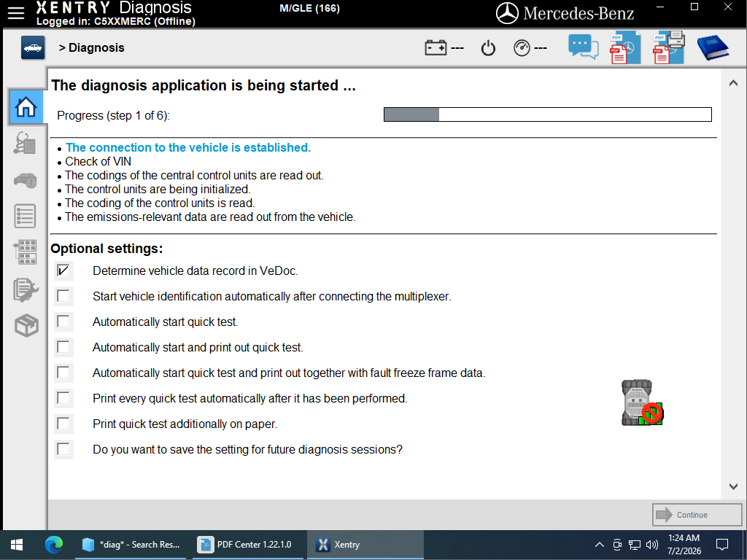Image resolution: width=747 pixels, height=560 pixels.
Task: Click 'The coding of the control units is read.'
Action: [x=160, y=203]
